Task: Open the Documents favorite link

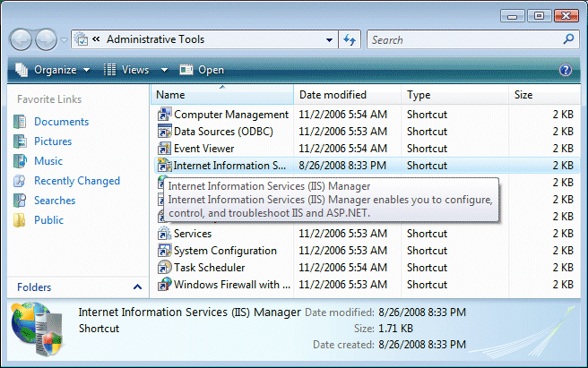Action: point(61,122)
